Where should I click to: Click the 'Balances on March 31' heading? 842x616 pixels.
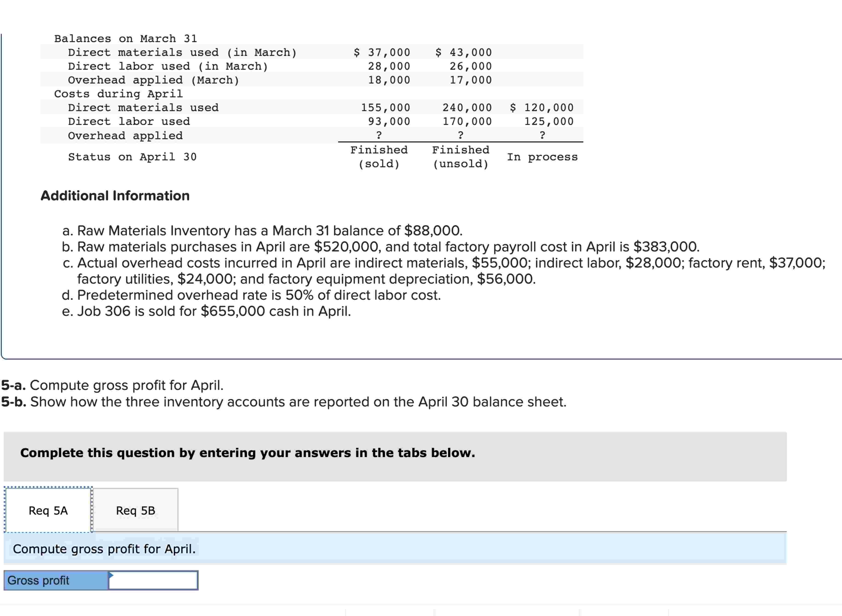(x=126, y=38)
